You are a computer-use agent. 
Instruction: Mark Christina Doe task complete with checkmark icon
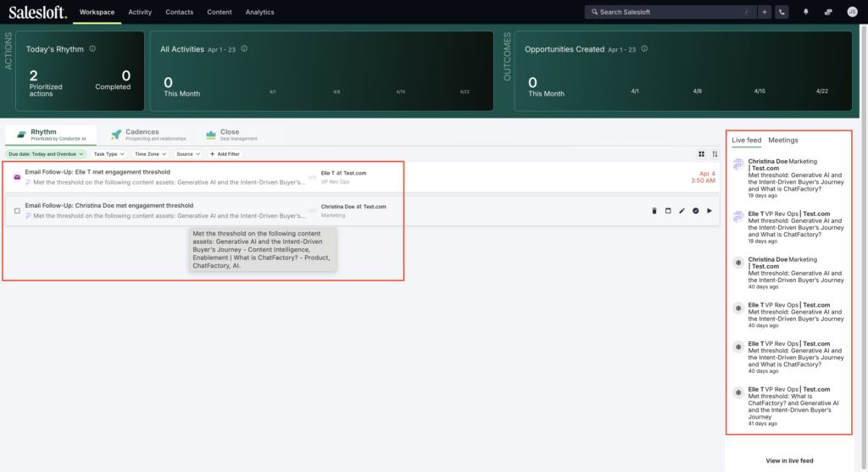(696, 211)
